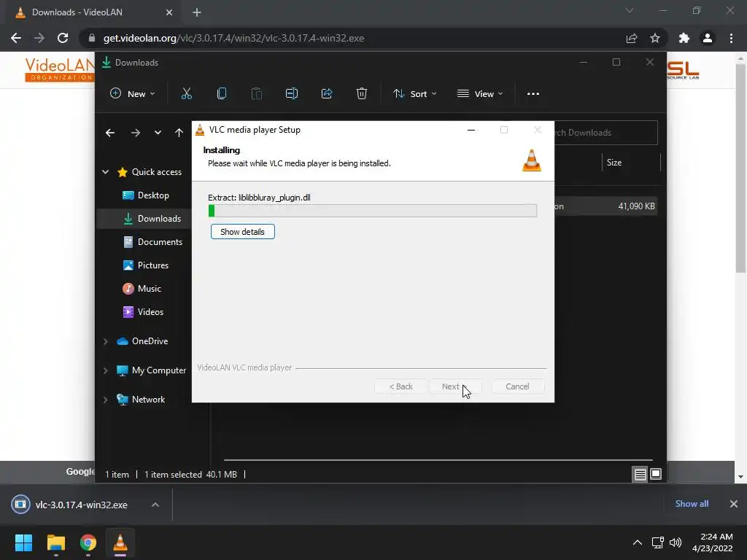The height and width of the screenshot is (560, 747).
Task: Click the Size column header
Action: coord(614,163)
